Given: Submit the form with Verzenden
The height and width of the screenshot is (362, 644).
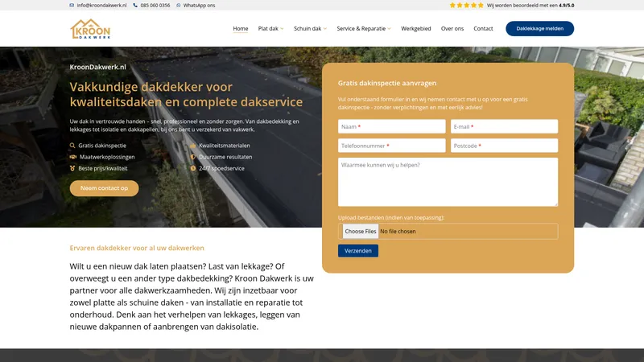Looking at the screenshot, I should click(x=358, y=251).
